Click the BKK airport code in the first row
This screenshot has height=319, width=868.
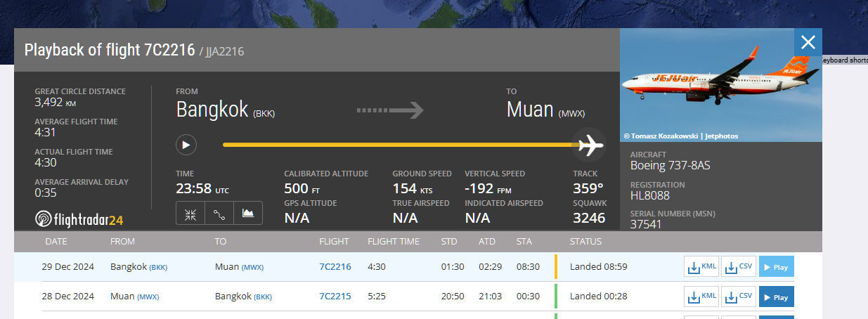[x=158, y=267]
